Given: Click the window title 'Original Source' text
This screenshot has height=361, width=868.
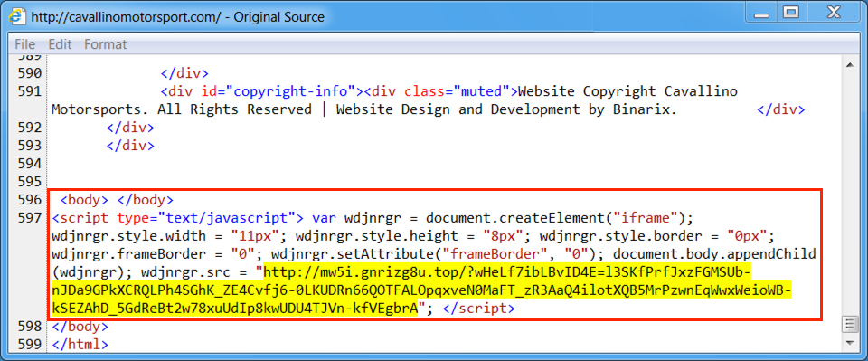Looking at the screenshot, I should click(279, 17).
